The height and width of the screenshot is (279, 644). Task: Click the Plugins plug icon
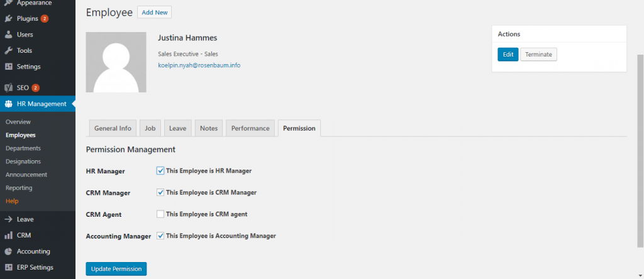[x=8, y=18]
